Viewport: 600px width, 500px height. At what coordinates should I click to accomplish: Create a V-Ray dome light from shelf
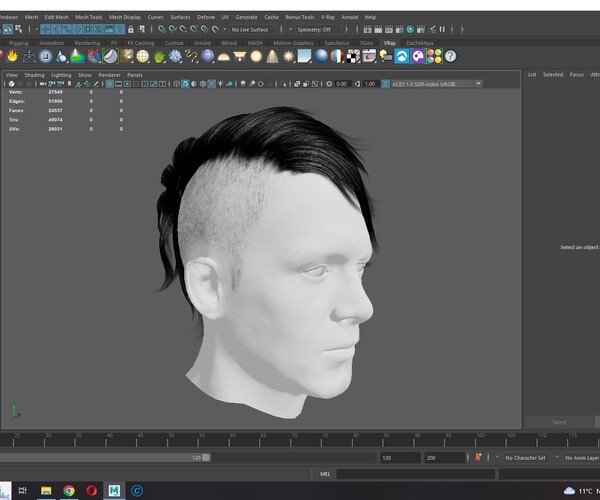click(223, 57)
